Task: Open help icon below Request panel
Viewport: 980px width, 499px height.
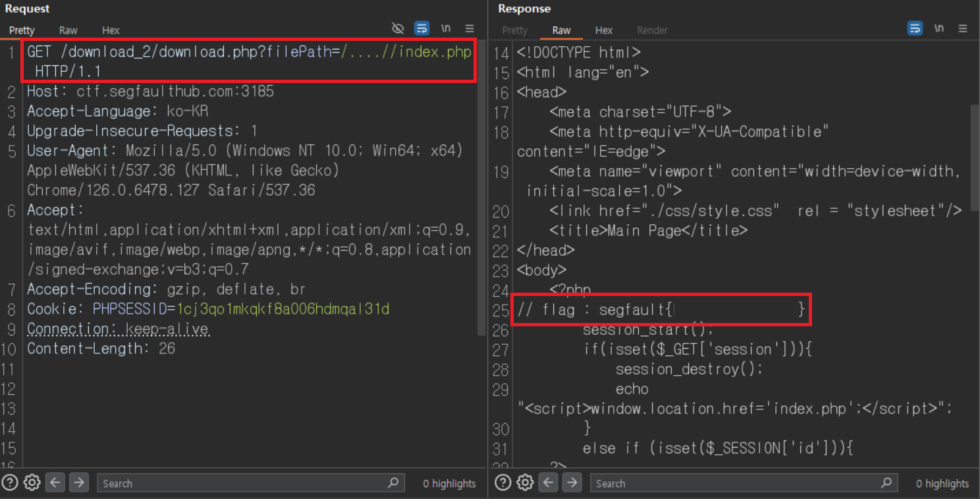Action: click(10, 483)
